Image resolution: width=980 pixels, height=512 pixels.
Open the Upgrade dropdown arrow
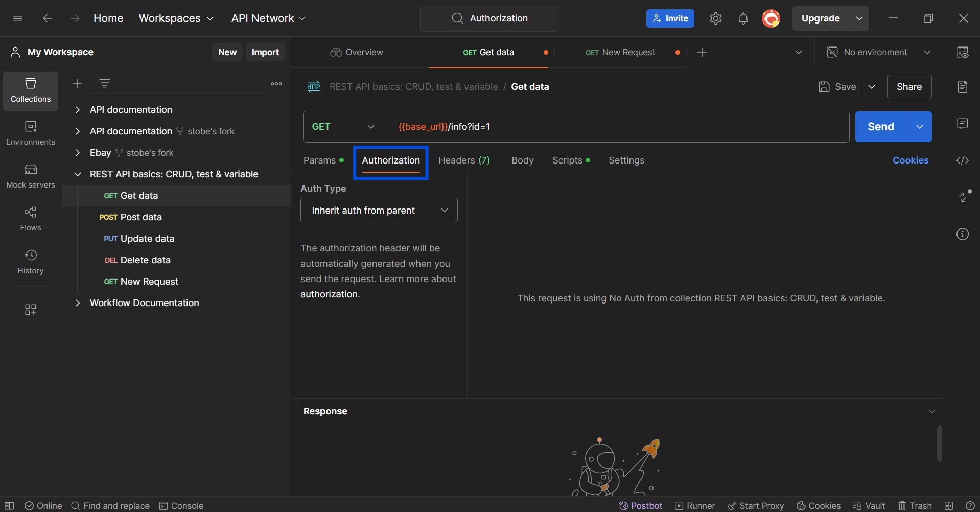[859, 18]
